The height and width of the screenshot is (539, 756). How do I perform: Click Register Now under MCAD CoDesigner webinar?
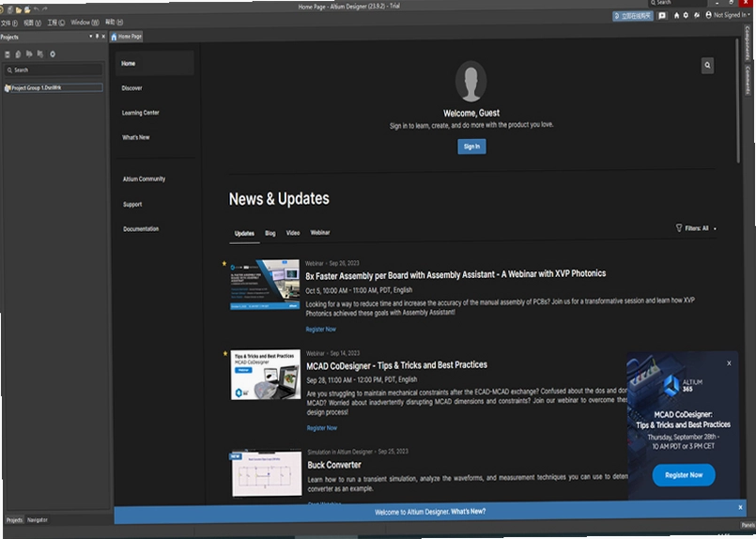pyautogui.click(x=322, y=428)
